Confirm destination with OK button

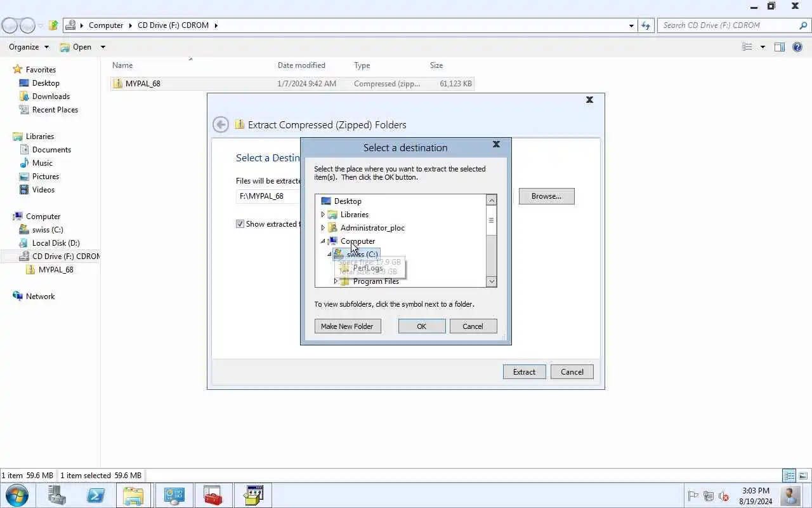(422, 326)
